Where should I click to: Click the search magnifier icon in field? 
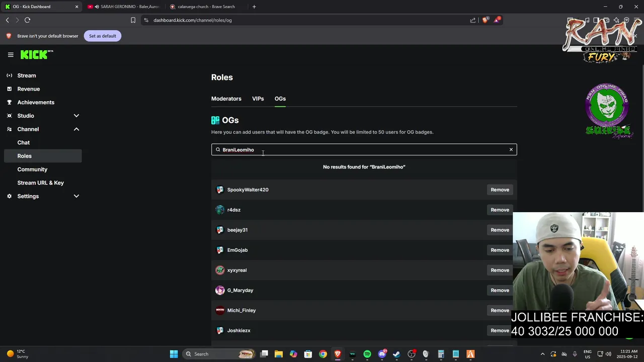point(218,150)
